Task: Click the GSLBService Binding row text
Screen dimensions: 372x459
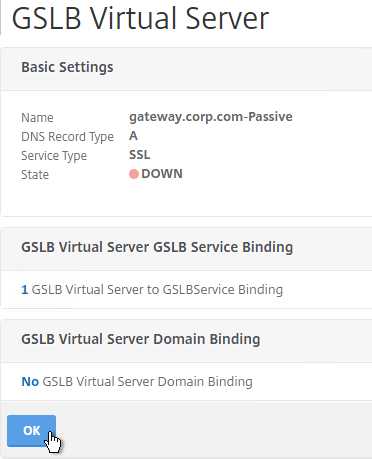Action: point(157,290)
